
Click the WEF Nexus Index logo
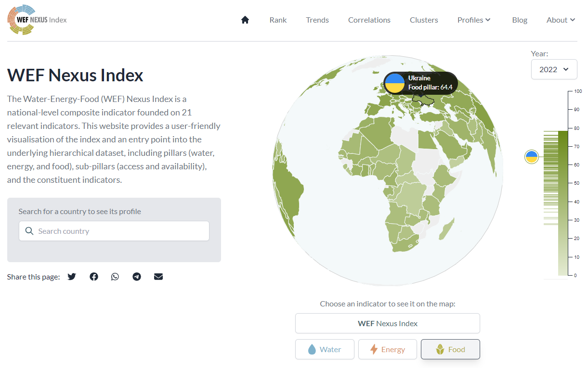[37, 20]
